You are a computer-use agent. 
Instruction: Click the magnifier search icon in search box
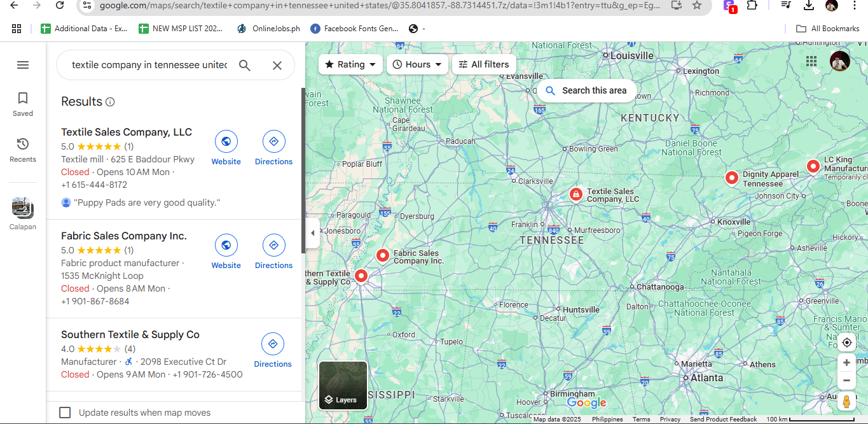[245, 65]
